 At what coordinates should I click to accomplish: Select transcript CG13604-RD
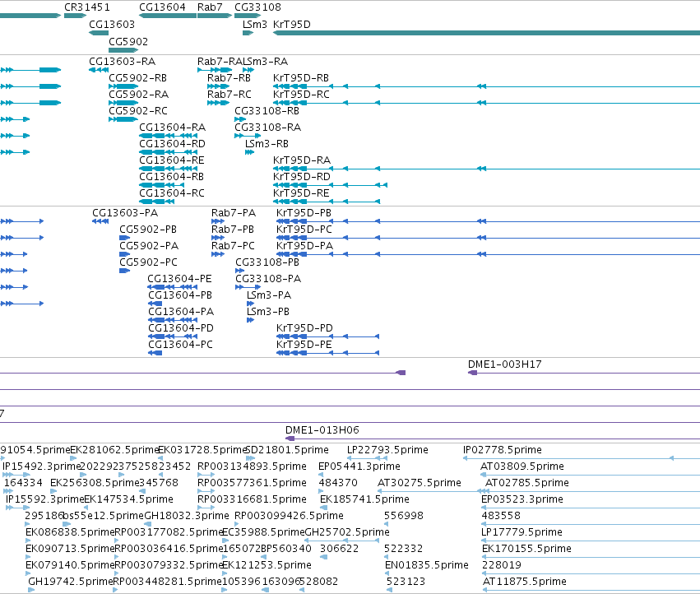pyautogui.click(x=172, y=144)
